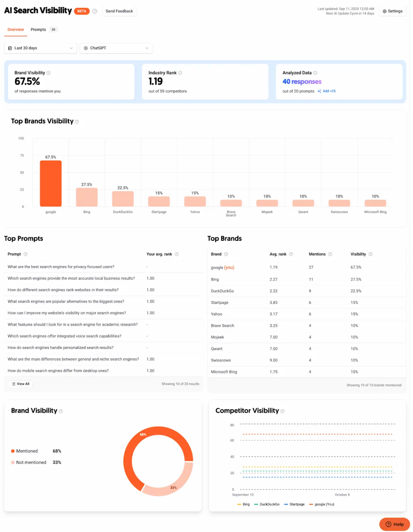Click the Send Feedback button
413x532 pixels.
[x=119, y=11]
